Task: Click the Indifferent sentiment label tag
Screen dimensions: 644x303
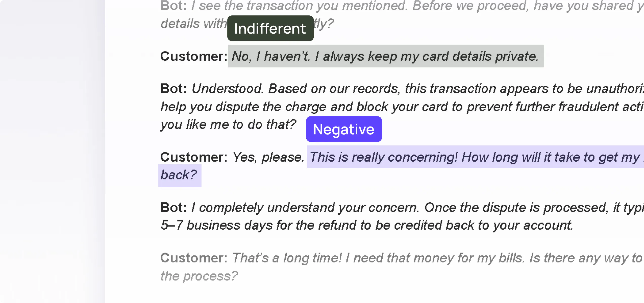Action: [270, 29]
